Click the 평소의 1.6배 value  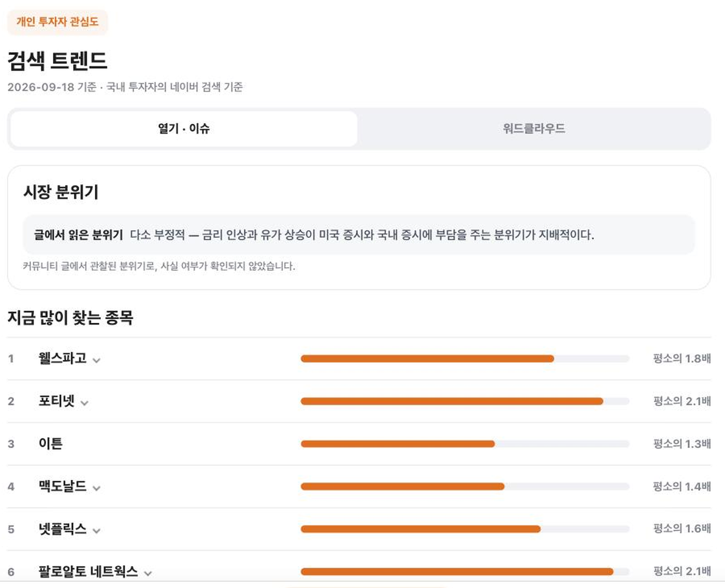click(x=682, y=529)
